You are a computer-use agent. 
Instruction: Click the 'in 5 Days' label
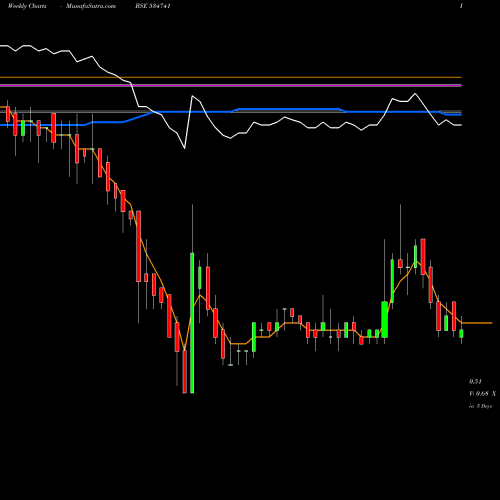coord(480,406)
